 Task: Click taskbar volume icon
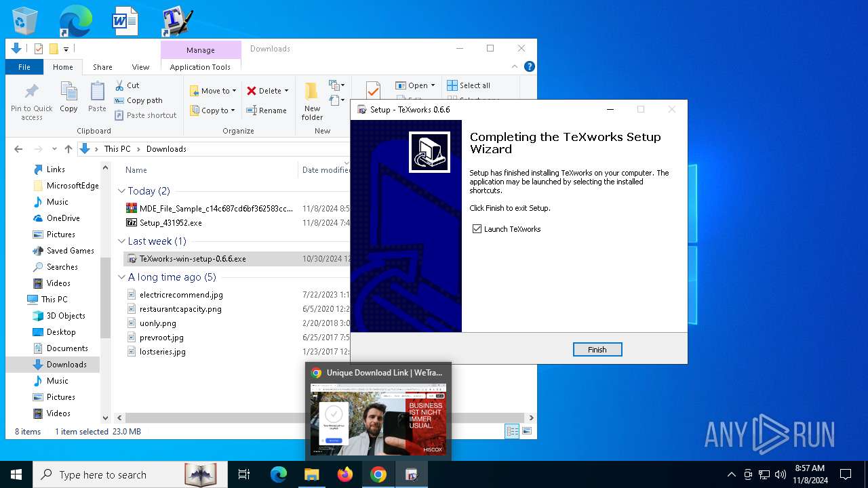click(781, 474)
